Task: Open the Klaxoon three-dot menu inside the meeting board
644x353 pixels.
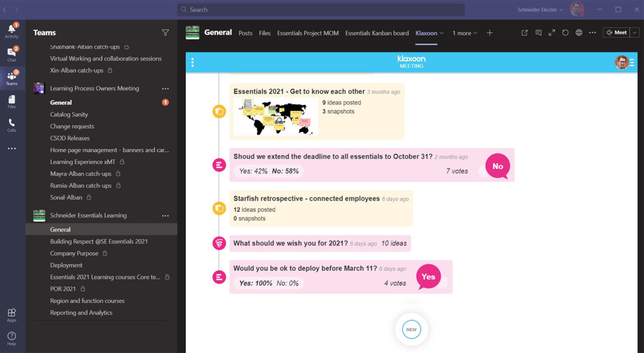Action: pyautogui.click(x=193, y=62)
